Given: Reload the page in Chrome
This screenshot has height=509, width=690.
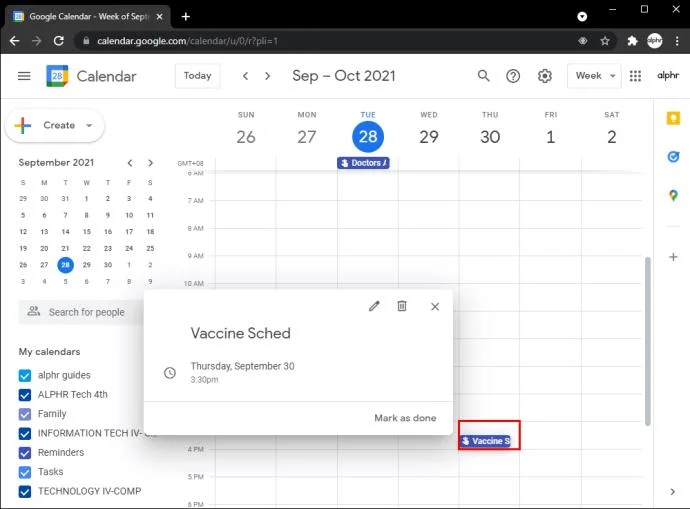Looking at the screenshot, I should click(x=59, y=41).
